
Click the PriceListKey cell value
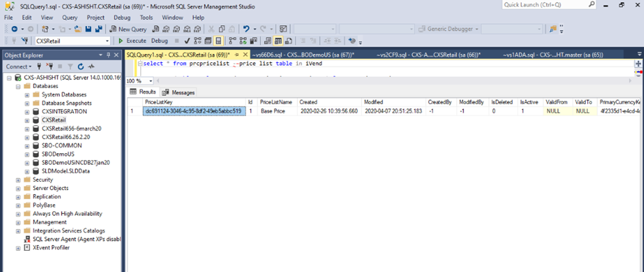(194, 111)
